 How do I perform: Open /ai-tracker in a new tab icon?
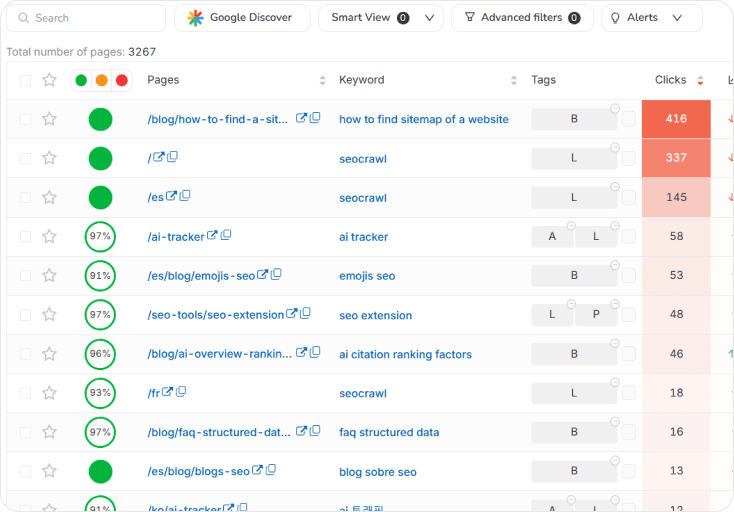[212, 235]
